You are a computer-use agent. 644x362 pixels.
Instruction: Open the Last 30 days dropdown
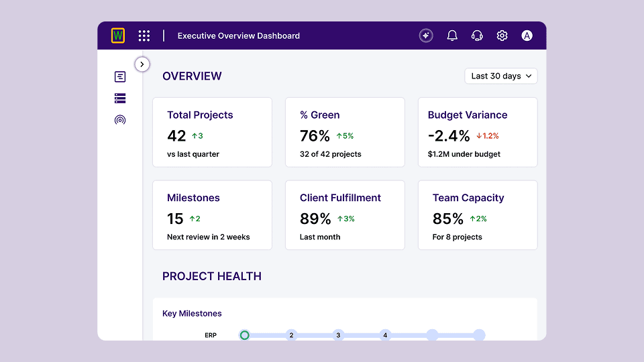pyautogui.click(x=501, y=76)
